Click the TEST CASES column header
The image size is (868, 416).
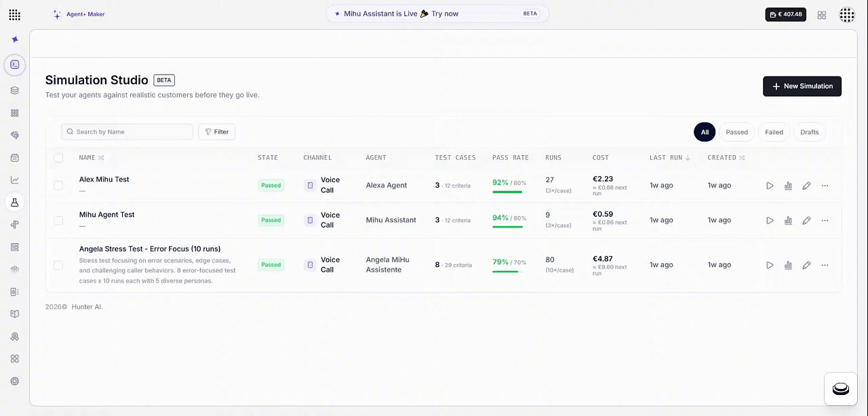tap(455, 157)
